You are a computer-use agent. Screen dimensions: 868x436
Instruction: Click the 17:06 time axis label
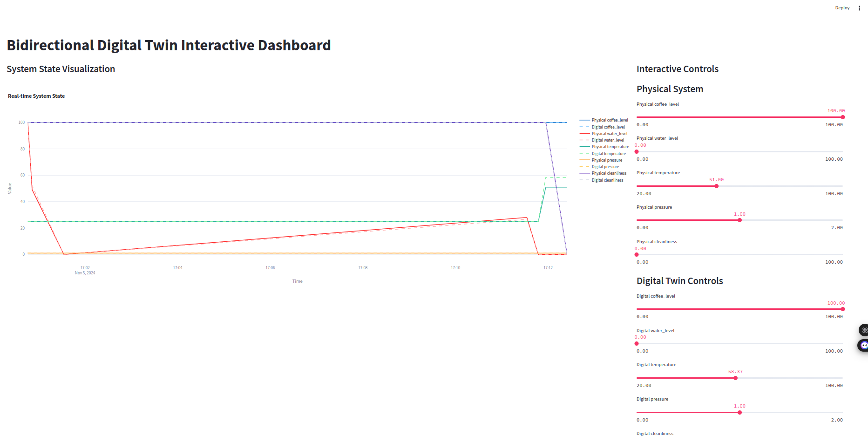(x=270, y=268)
